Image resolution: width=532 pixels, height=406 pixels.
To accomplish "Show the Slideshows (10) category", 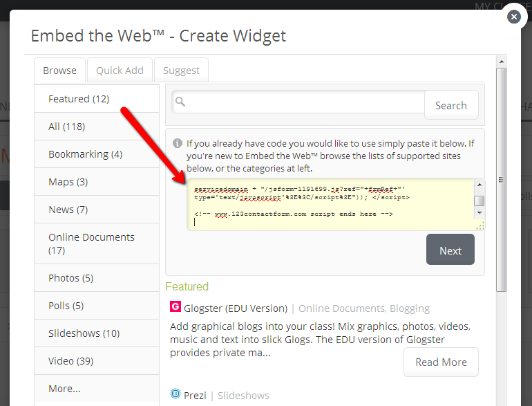I will coord(97,333).
